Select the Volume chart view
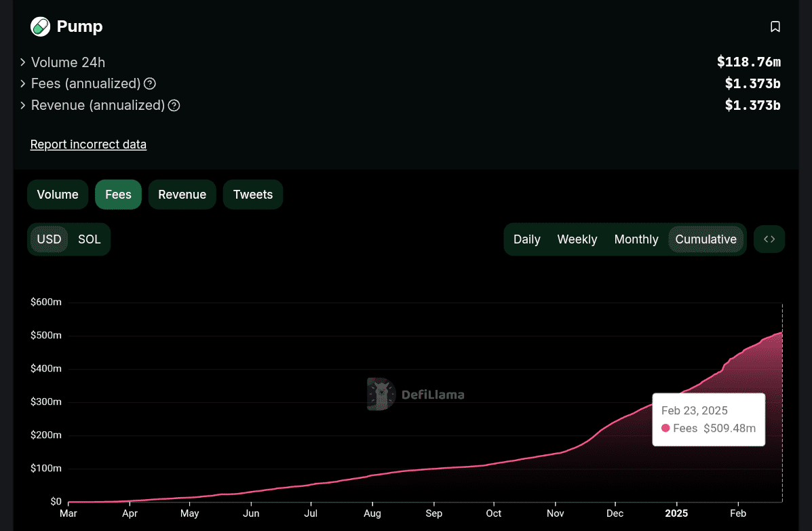Viewport: 812px width, 531px height. click(58, 194)
